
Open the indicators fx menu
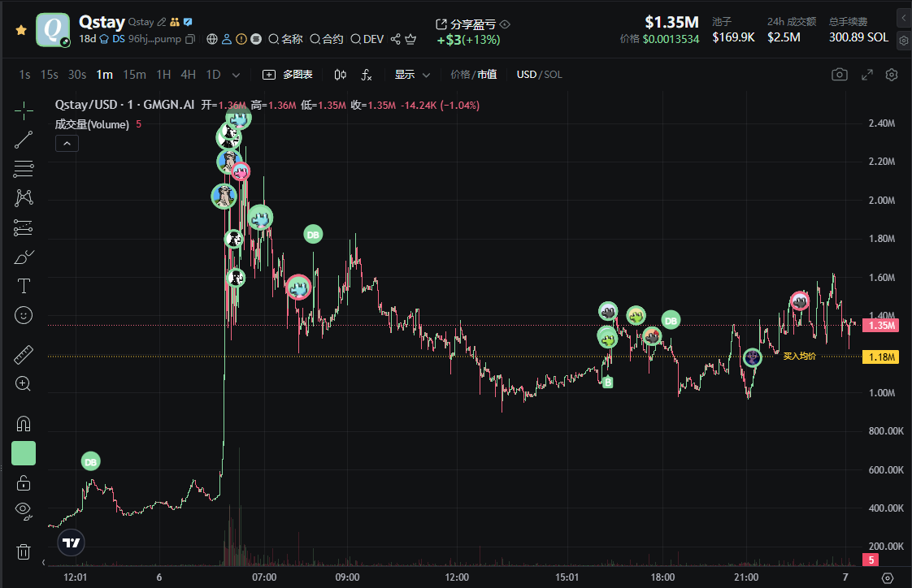pos(367,75)
